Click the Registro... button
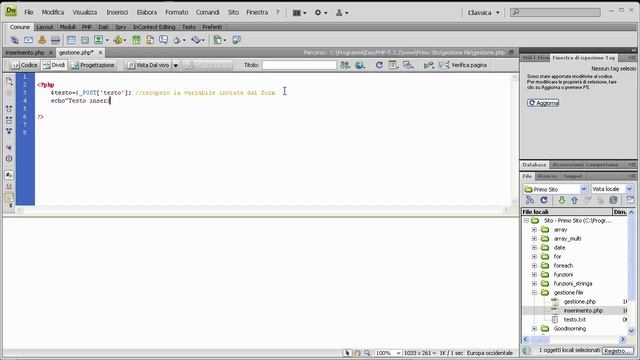 [618, 351]
